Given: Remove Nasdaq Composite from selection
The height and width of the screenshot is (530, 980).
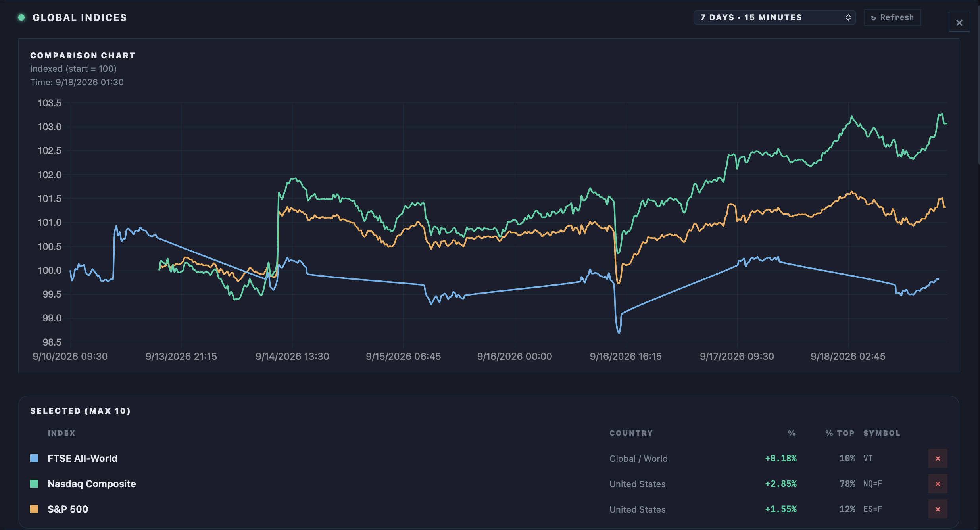Looking at the screenshot, I should coord(938,484).
